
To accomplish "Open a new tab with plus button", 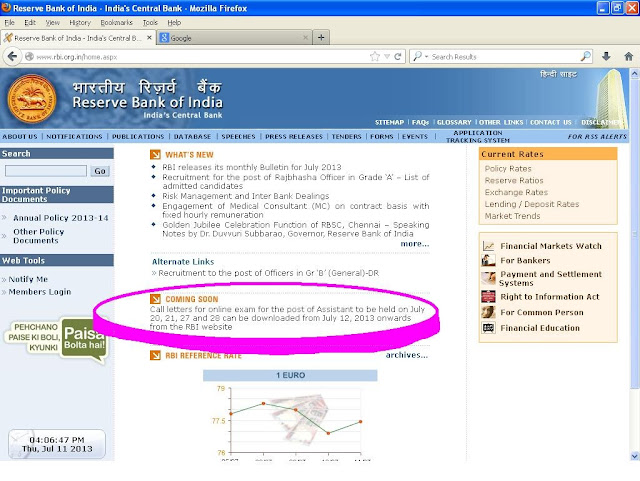I will click(x=321, y=38).
